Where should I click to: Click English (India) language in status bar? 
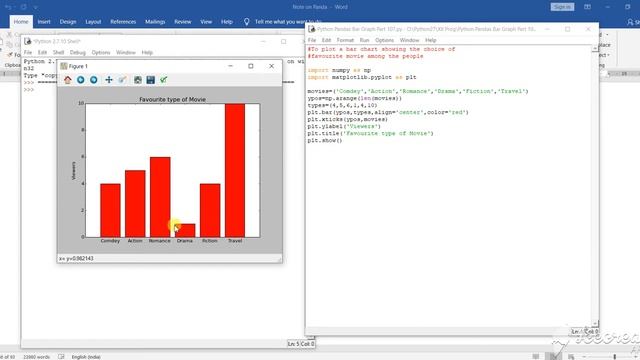(86, 357)
